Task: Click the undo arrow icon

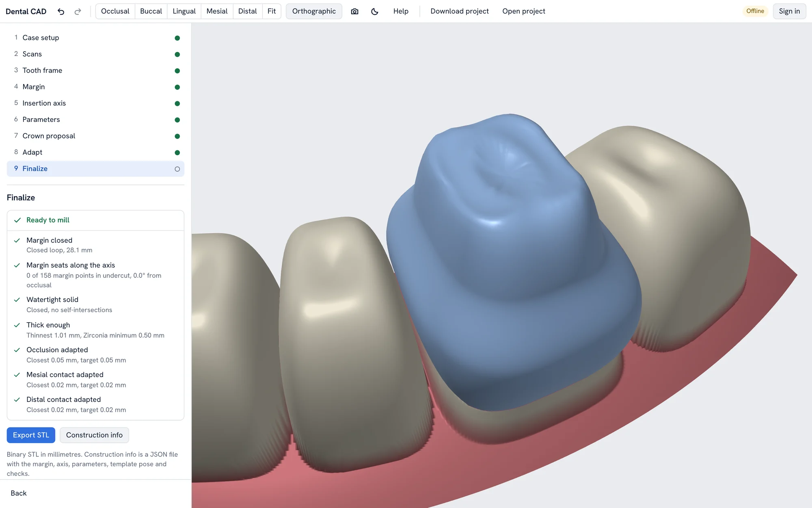Action: tap(61, 11)
